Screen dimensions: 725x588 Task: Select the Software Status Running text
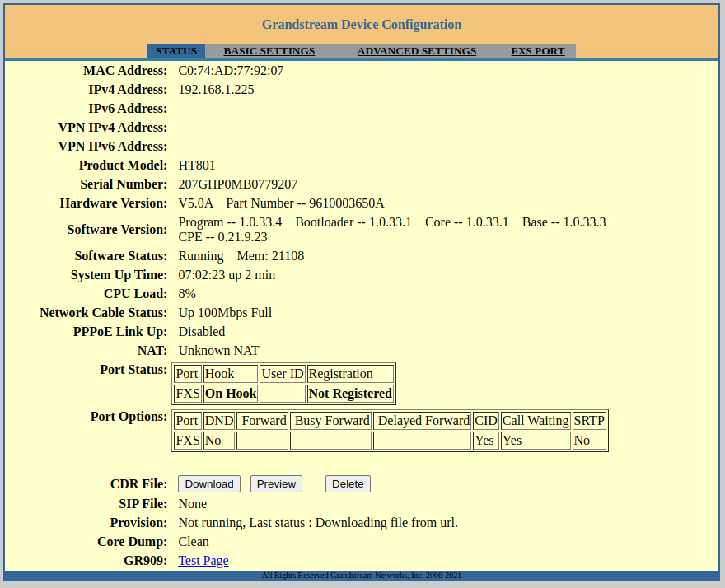[x=199, y=255]
